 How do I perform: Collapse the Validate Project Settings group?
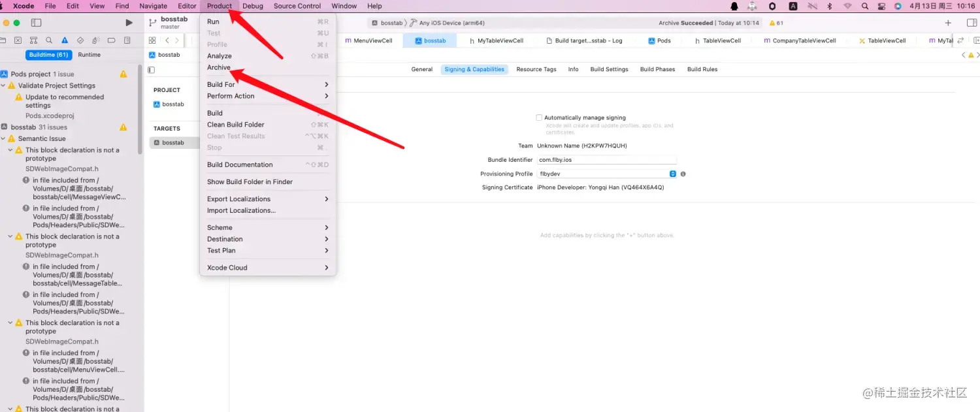[4, 86]
